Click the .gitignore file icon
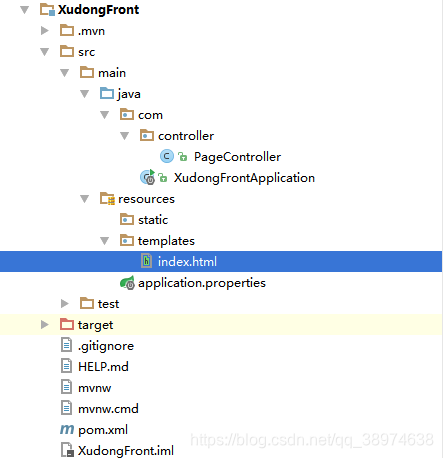The width and height of the screenshot is (443, 458). pos(66,345)
